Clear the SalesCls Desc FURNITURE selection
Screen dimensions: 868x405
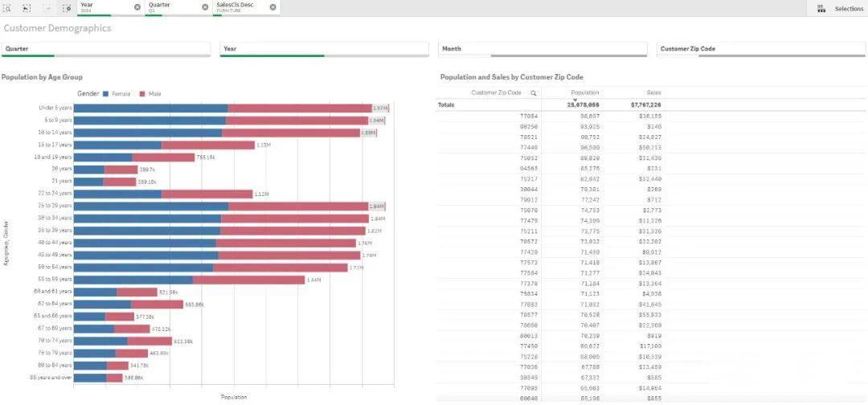(273, 7)
